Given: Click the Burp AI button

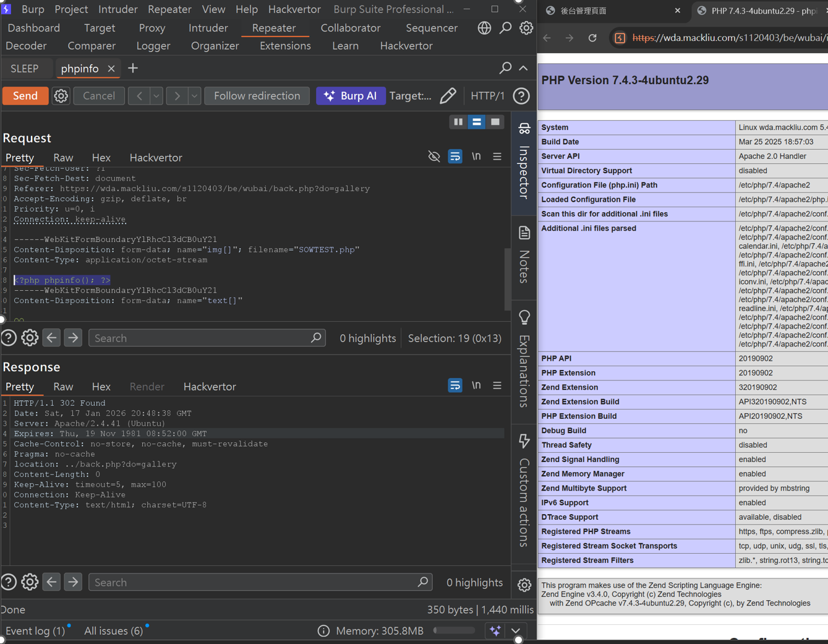Looking at the screenshot, I should pos(351,96).
